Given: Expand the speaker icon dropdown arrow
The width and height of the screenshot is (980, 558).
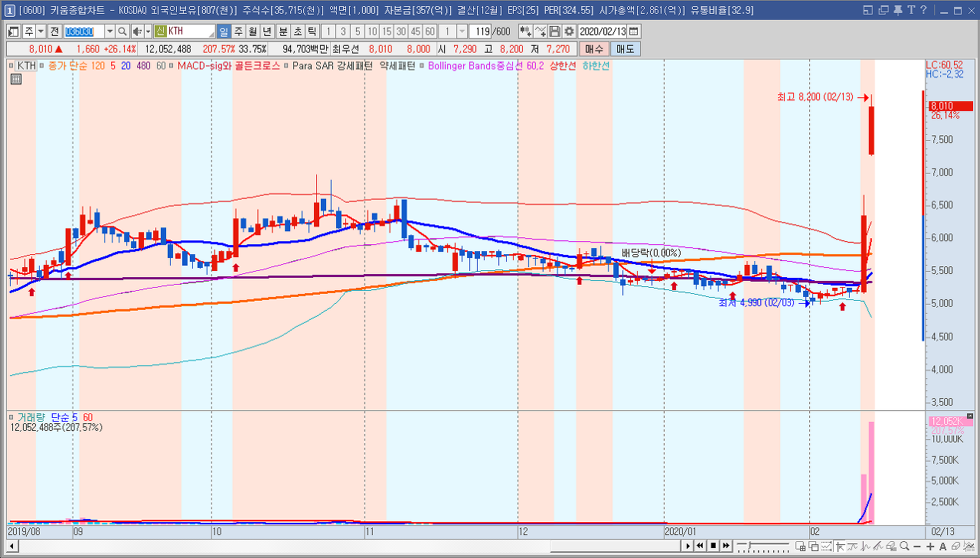Looking at the screenshot, I should (148, 31).
